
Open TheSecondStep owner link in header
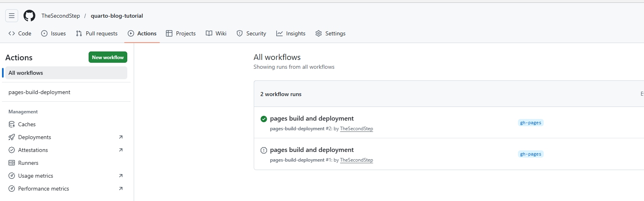[x=61, y=16]
